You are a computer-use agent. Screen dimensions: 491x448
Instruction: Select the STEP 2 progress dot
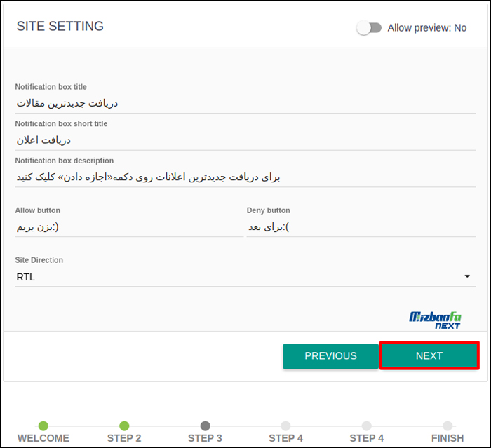124,426
